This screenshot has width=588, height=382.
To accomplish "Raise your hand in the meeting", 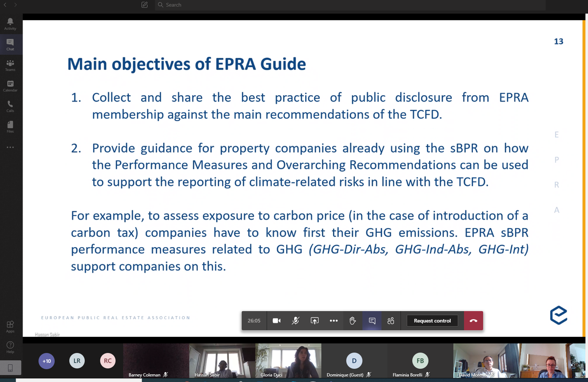I will [x=352, y=321].
